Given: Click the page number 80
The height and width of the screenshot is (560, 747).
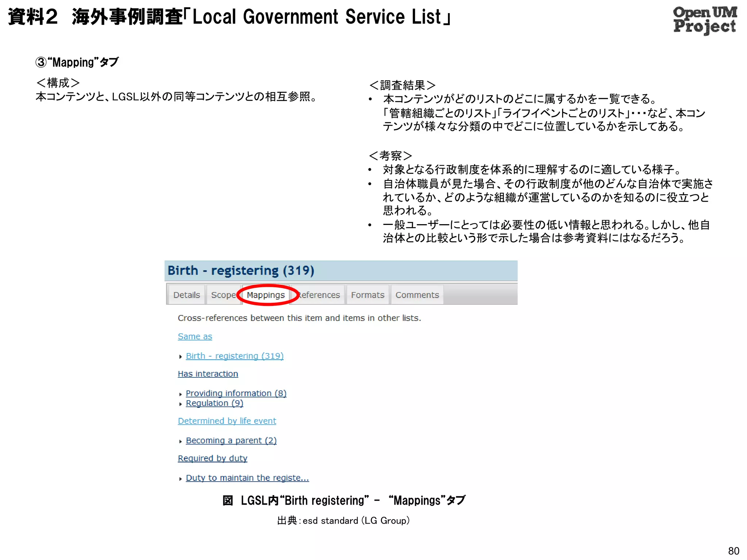Looking at the screenshot, I should 734,551.
